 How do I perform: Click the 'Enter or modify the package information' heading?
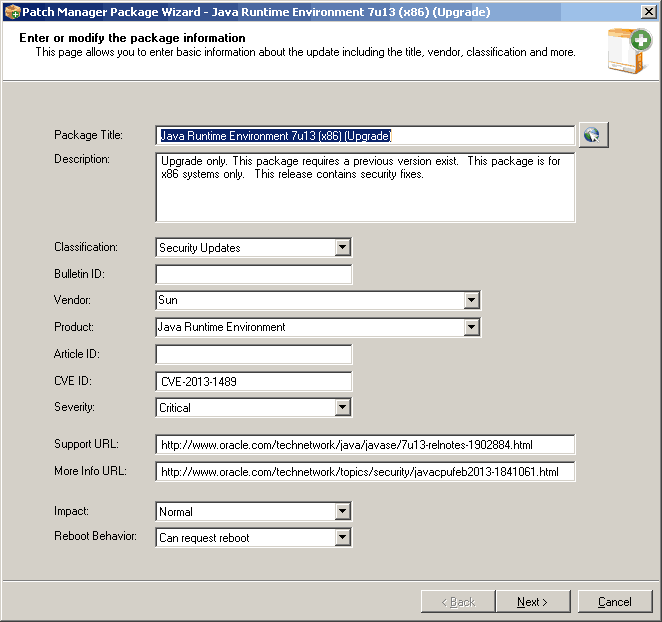pos(132,38)
